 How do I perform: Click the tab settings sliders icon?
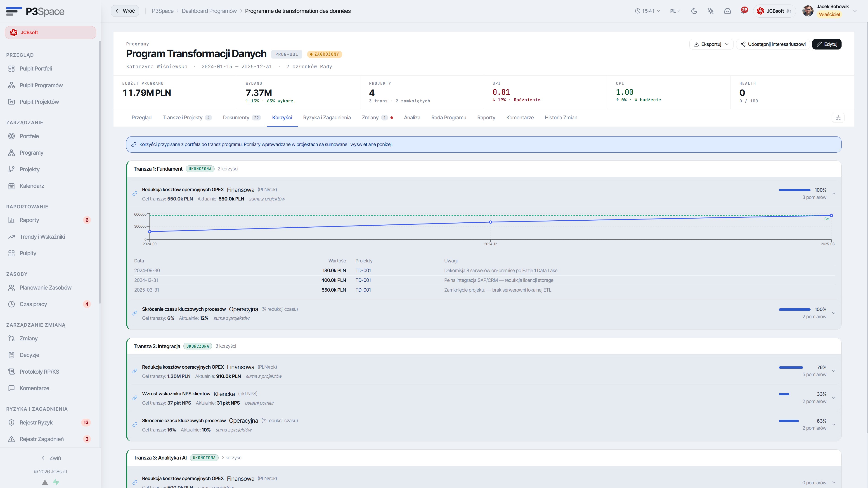(838, 118)
